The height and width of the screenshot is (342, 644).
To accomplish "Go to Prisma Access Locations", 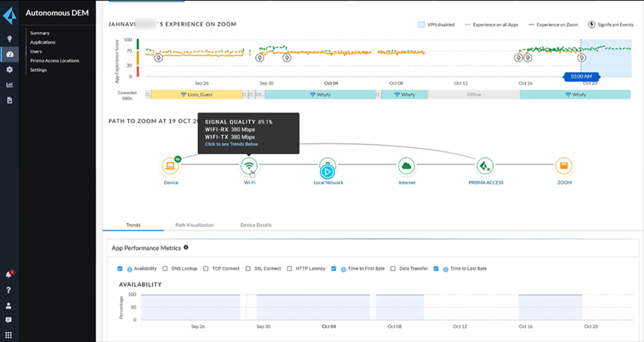I will (54, 61).
